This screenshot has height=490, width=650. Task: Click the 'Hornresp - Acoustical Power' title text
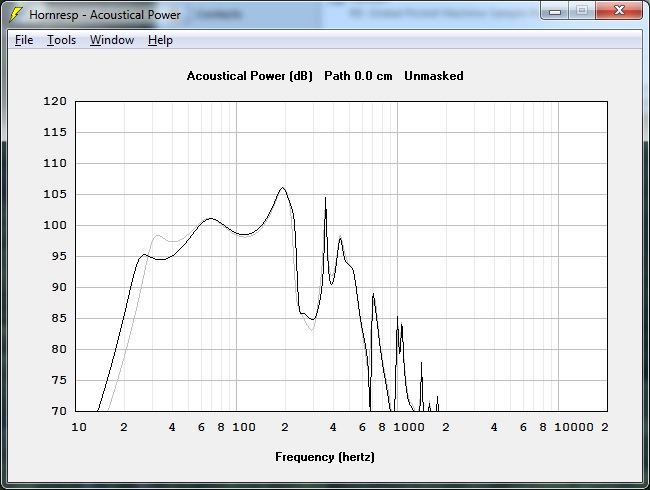pyautogui.click(x=105, y=15)
